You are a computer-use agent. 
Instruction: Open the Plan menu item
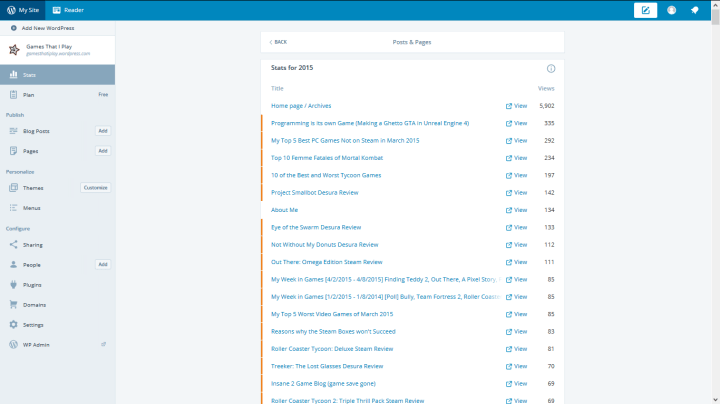[x=57, y=95]
